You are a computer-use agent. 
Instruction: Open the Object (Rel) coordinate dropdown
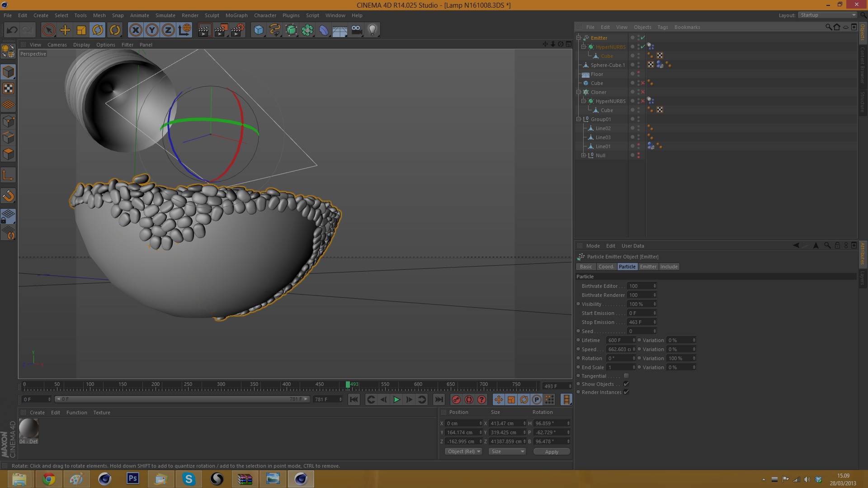click(464, 451)
